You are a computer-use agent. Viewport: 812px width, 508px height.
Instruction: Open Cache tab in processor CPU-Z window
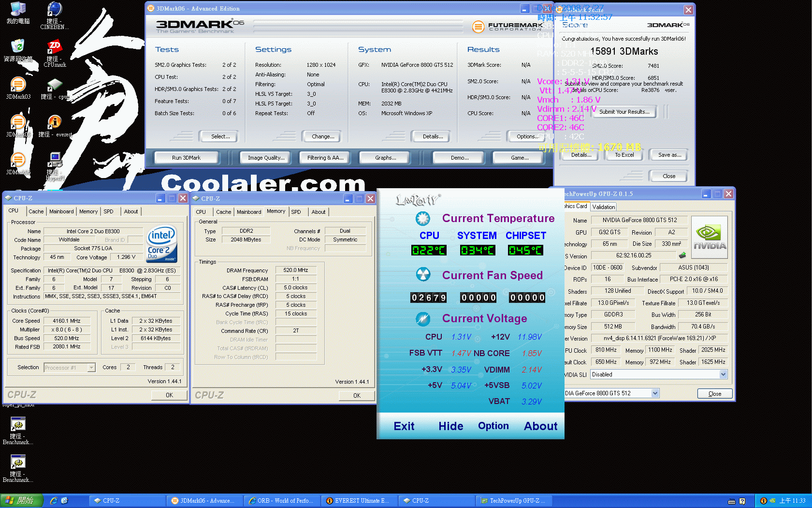(x=36, y=211)
